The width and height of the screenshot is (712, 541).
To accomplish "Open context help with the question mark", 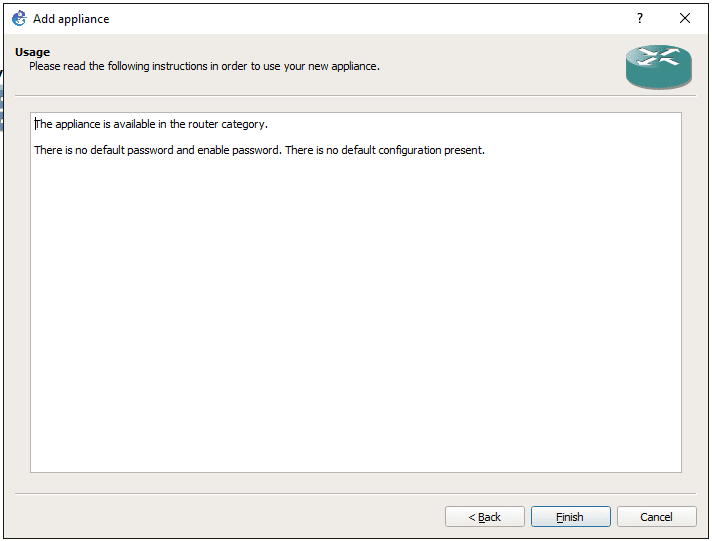I will point(640,18).
